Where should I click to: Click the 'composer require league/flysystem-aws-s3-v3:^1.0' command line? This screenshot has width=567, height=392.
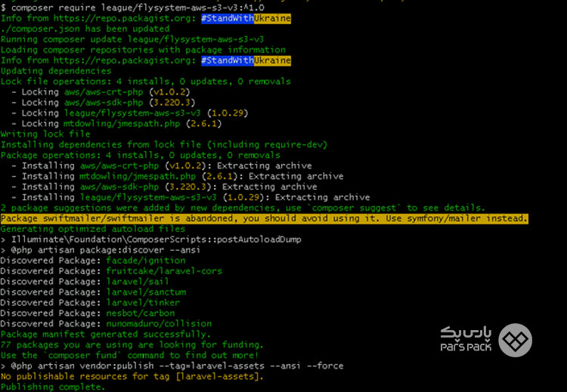point(132,8)
